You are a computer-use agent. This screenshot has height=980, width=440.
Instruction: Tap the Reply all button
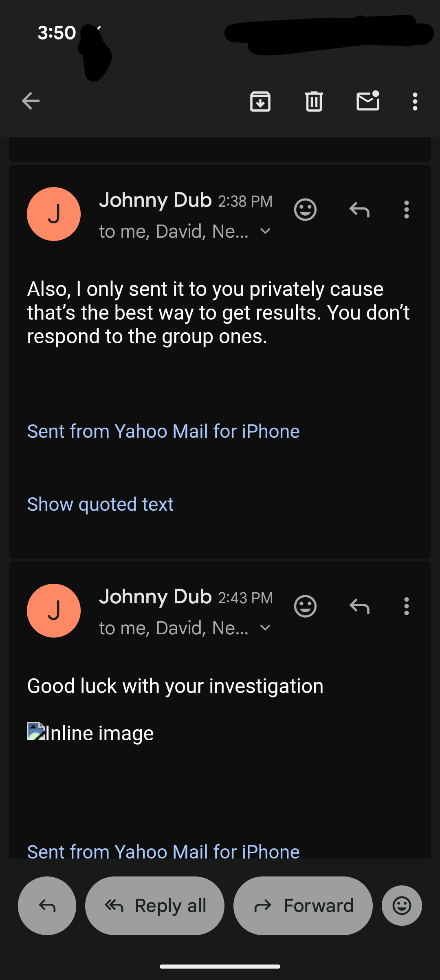point(155,905)
